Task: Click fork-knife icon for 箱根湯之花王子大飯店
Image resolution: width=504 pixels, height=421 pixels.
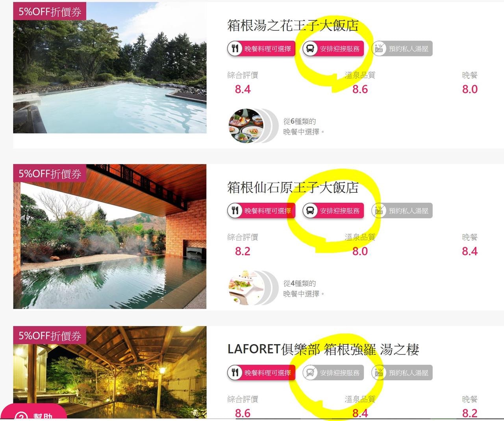Action: coord(235,48)
